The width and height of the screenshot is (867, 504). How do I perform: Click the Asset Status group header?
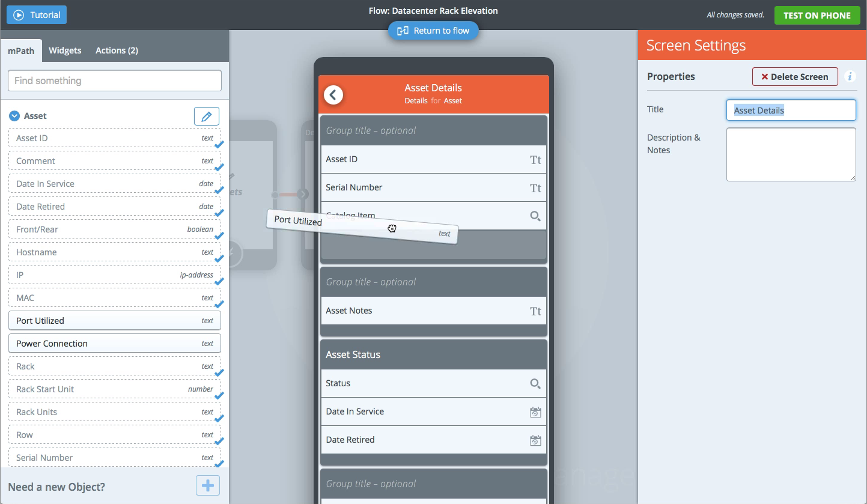[434, 354]
